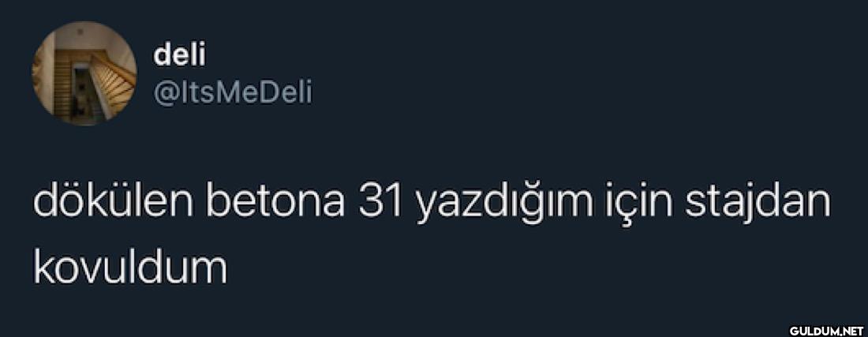
Task: Click the word kovuldum on the second line
Action: 130,268
